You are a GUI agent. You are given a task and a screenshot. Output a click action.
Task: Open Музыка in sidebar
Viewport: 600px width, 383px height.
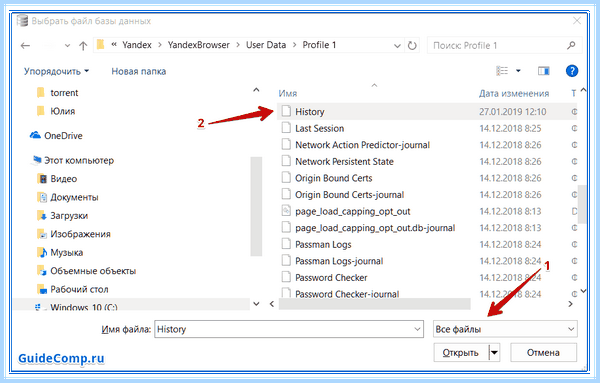click(x=67, y=253)
